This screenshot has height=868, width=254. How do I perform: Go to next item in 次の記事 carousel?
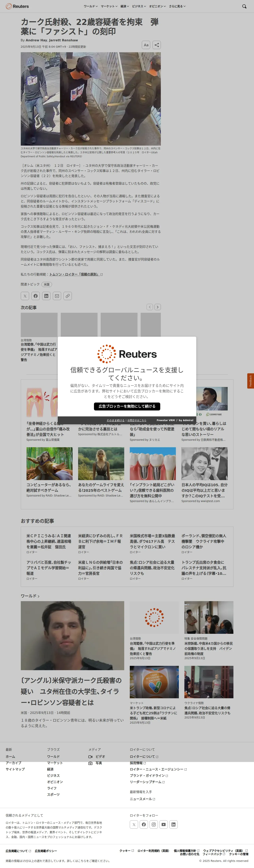[157, 307]
